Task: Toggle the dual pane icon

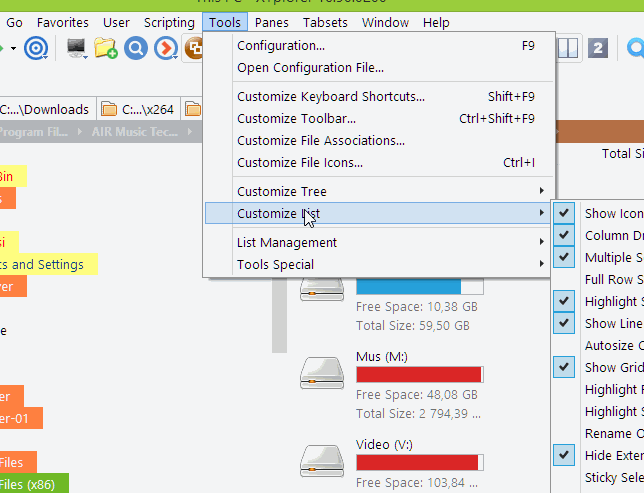Action: 568,47
